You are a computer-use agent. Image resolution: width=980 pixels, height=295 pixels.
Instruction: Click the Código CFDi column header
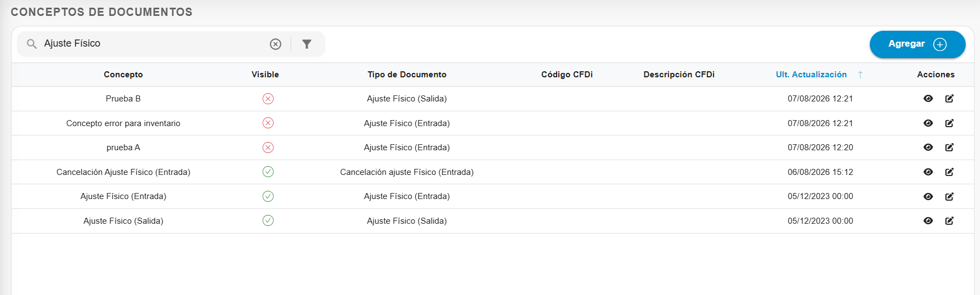coord(567,75)
